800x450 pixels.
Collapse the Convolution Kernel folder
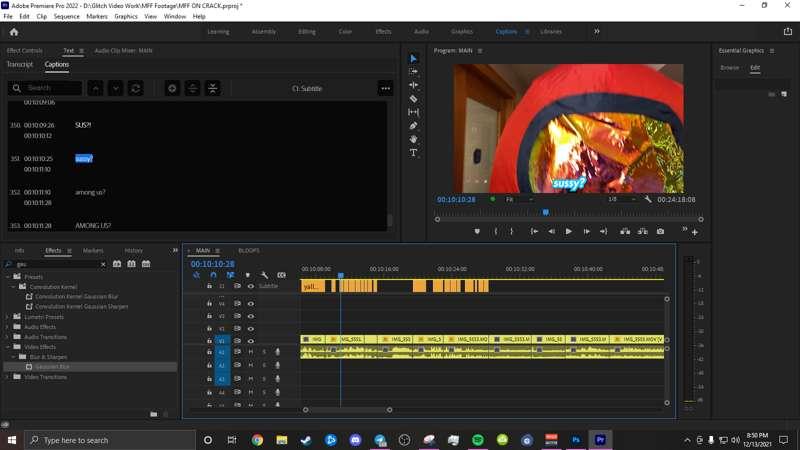[14, 287]
